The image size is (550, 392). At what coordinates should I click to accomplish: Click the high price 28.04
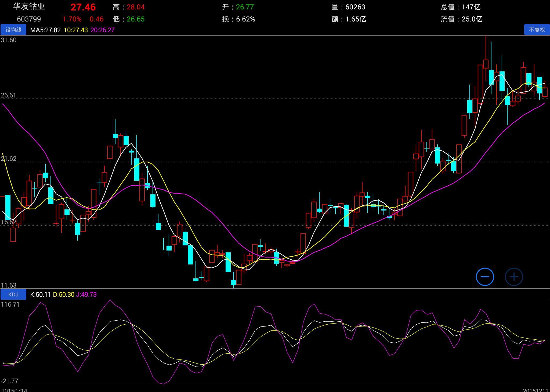(x=136, y=7)
